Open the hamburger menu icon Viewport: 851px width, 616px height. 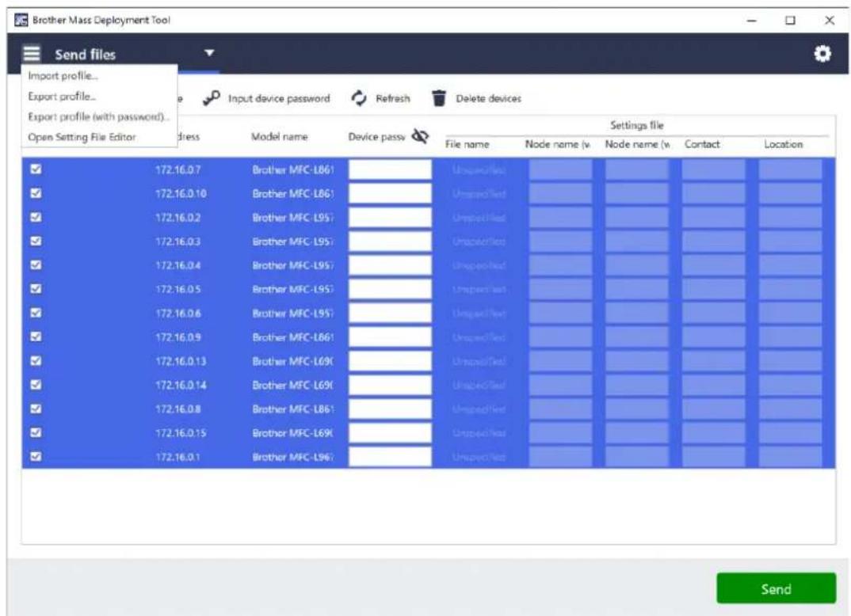32,54
